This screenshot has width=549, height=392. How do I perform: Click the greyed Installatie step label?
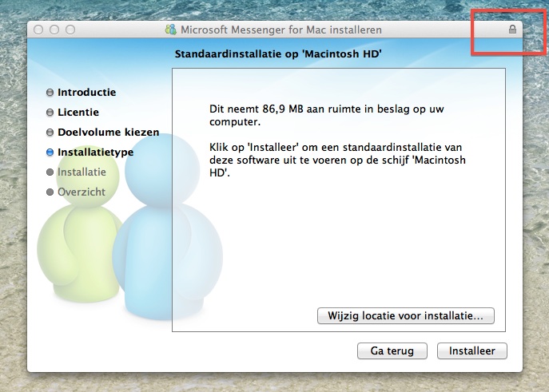[82, 172]
